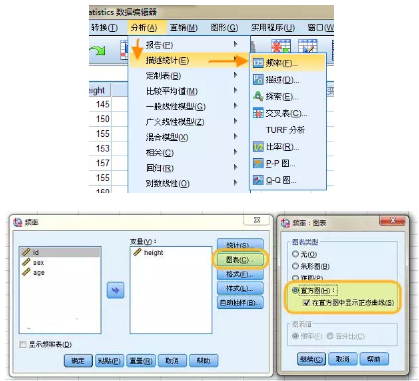Open the 实用程序(U) menu
The height and width of the screenshot is (381, 419).
[273, 27]
